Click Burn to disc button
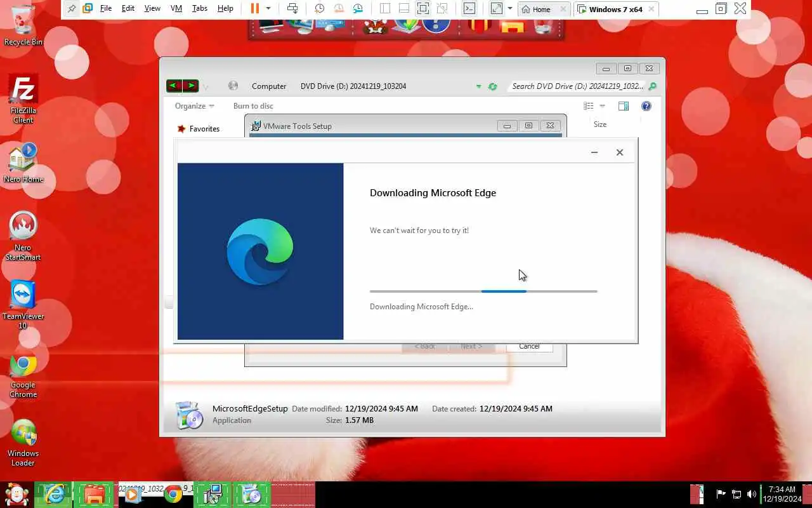The height and width of the screenshot is (508, 812). pos(253,106)
